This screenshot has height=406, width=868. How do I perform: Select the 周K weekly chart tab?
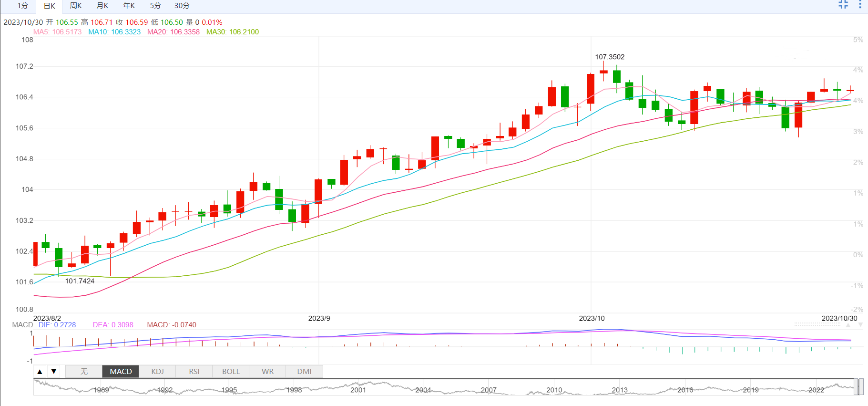point(76,6)
